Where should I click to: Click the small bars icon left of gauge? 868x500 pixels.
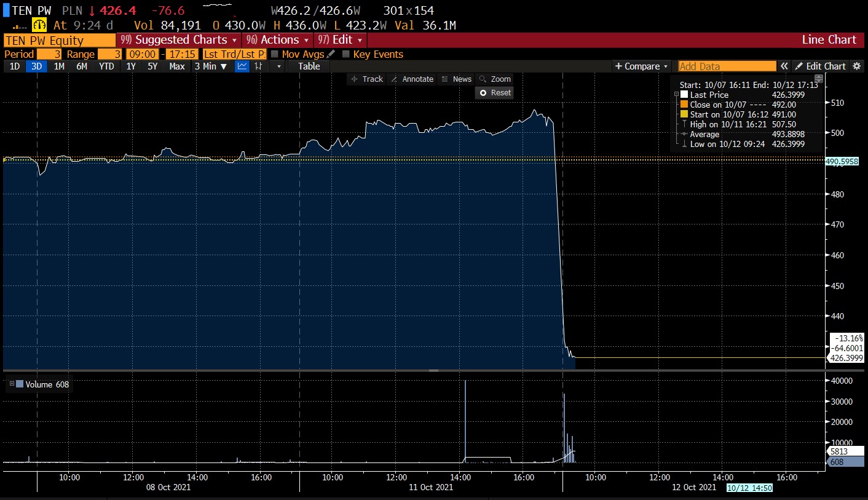point(20,27)
